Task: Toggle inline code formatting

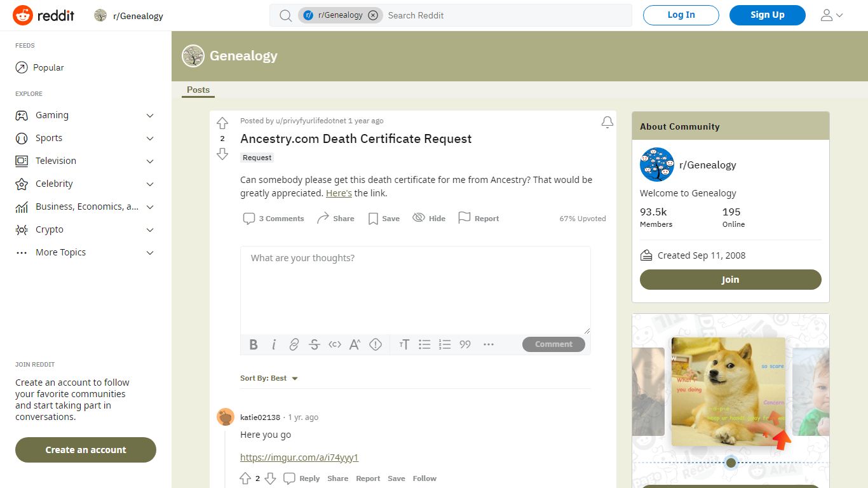Action: 335,344
